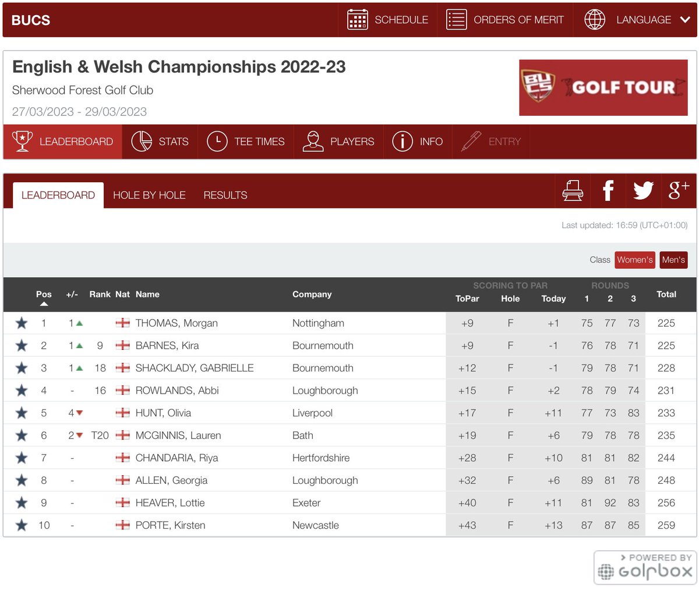
Task: Switch the class filter to Men's
Action: tap(673, 260)
